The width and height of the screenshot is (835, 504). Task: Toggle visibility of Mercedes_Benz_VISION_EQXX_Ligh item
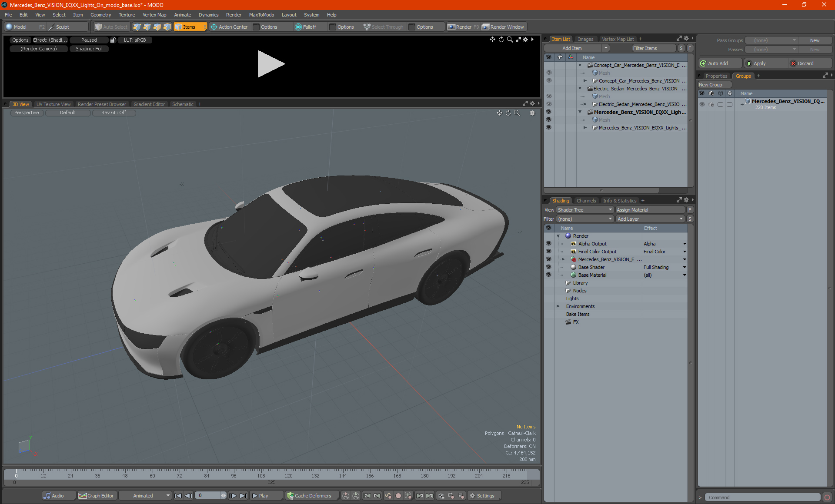(x=548, y=112)
